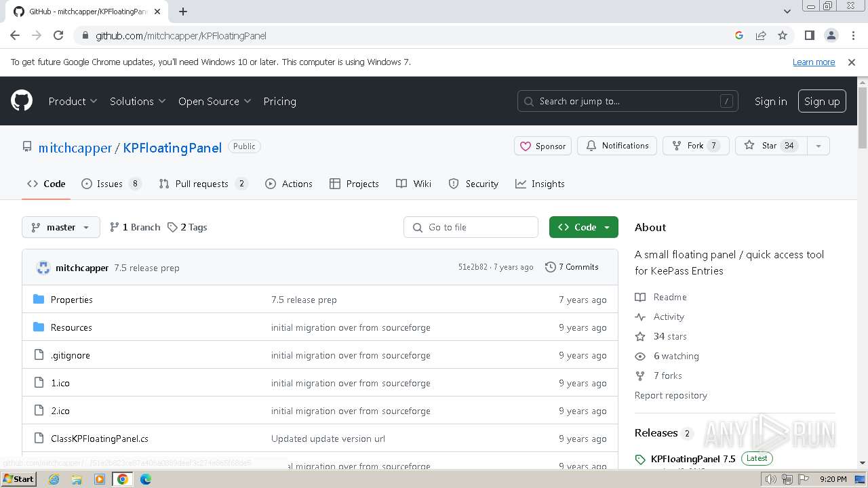Switch to the Insights tab
The width and height of the screenshot is (868, 488).
(540, 184)
